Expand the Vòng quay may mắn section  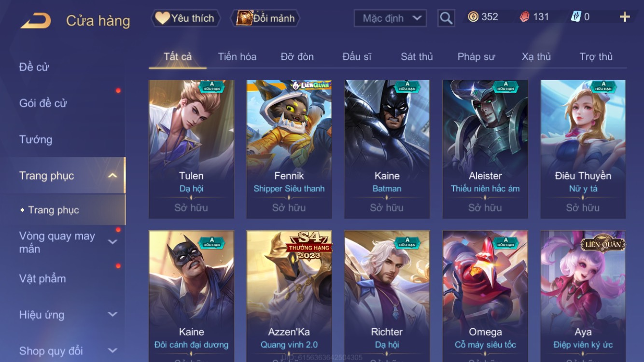pos(112,242)
